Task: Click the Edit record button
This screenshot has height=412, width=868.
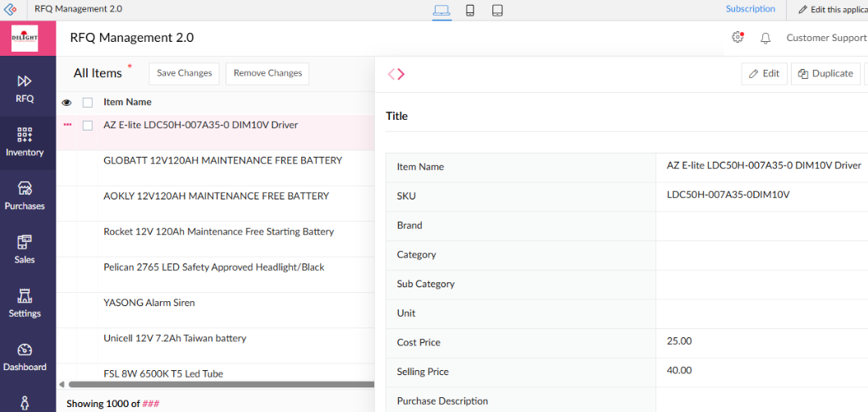Action: click(764, 74)
